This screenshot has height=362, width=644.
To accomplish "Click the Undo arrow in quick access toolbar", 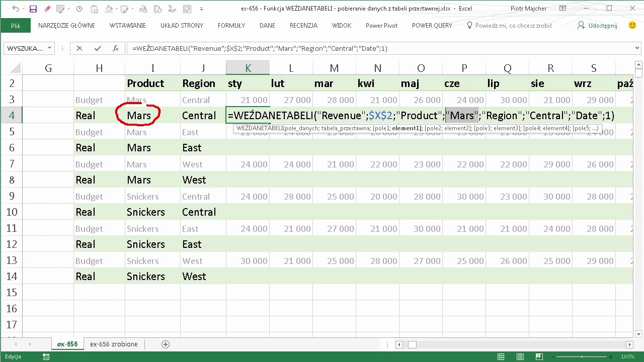I will coord(15,9).
